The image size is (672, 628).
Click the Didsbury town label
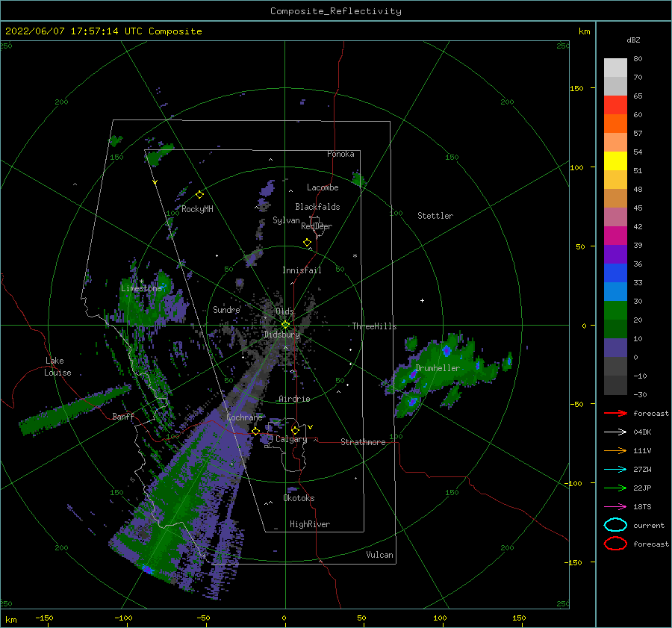click(x=282, y=335)
